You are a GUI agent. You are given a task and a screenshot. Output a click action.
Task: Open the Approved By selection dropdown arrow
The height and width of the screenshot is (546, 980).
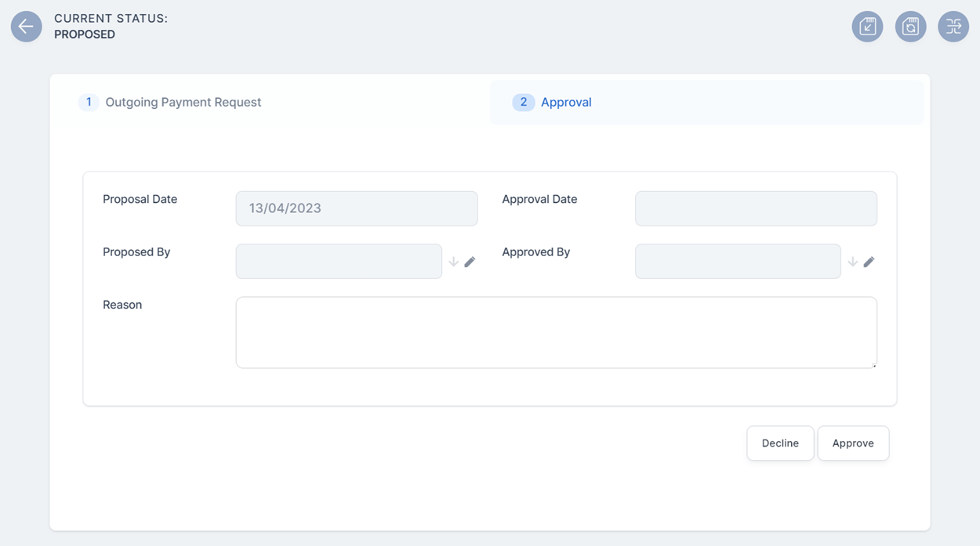point(852,262)
